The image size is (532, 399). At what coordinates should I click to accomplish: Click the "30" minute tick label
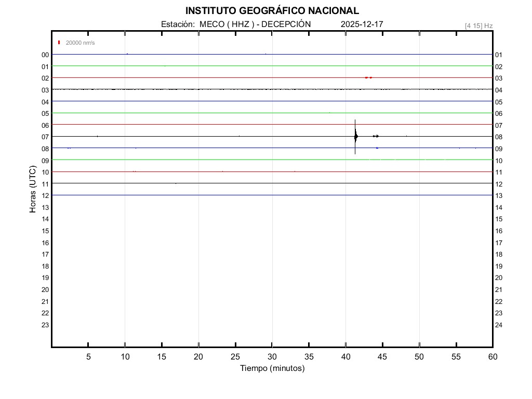tap(272, 356)
